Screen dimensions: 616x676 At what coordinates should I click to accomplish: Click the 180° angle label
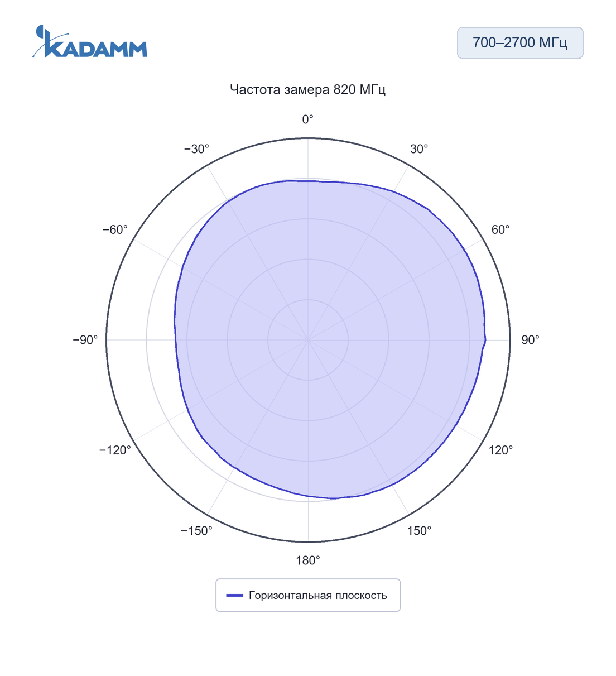308,560
